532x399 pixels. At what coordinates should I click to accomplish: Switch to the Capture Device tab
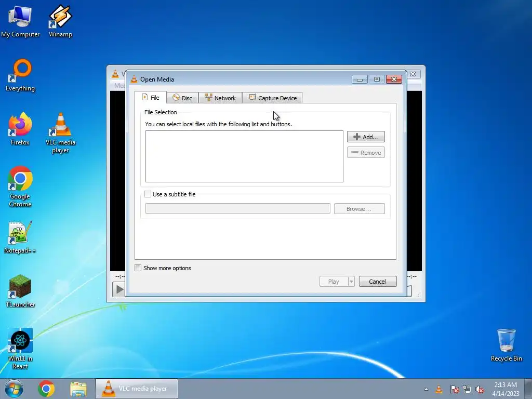pyautogui.click(x=272, y=98)
